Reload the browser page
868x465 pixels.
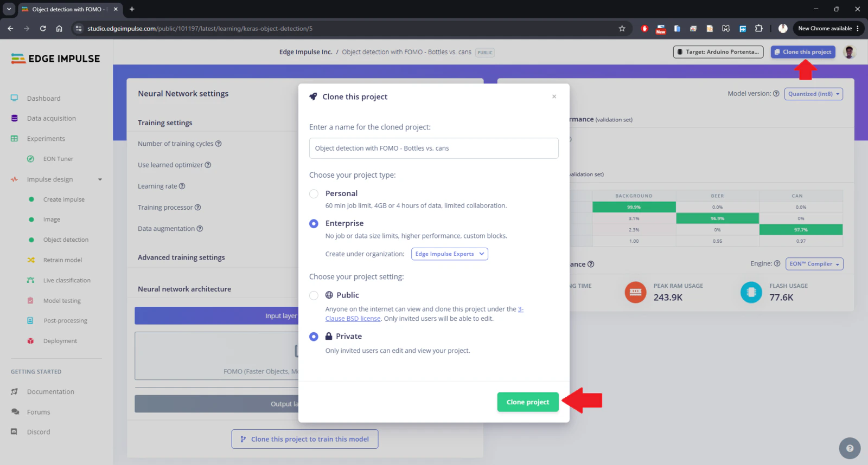point(43,28)
